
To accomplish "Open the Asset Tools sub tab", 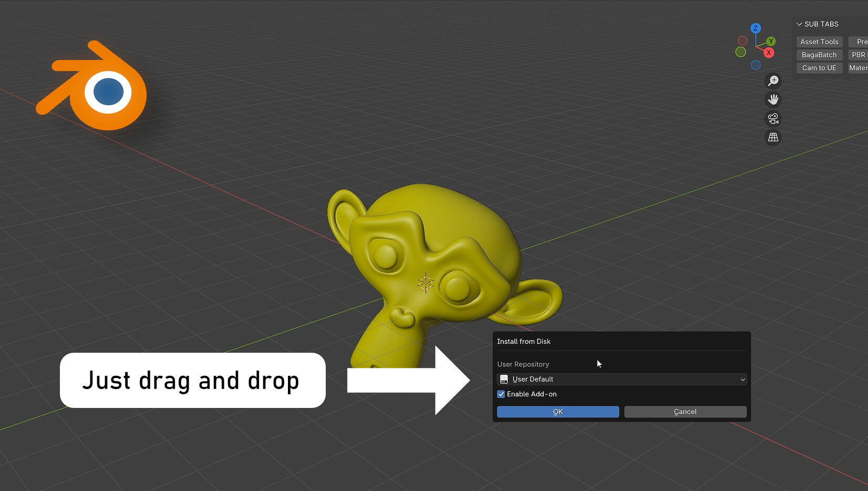I will [819, 42].
